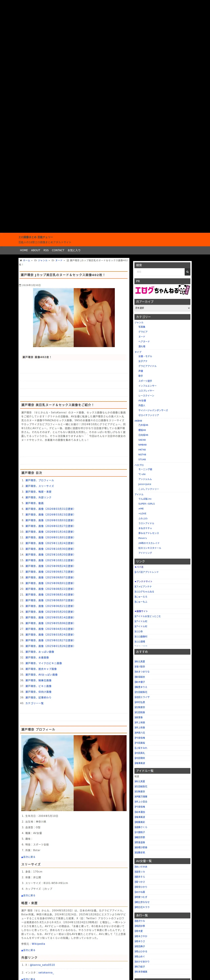The width and height of the screenshot is (210, 980).
Task: Jump to プロフィール in table of contents
Action: coord(40,481)
